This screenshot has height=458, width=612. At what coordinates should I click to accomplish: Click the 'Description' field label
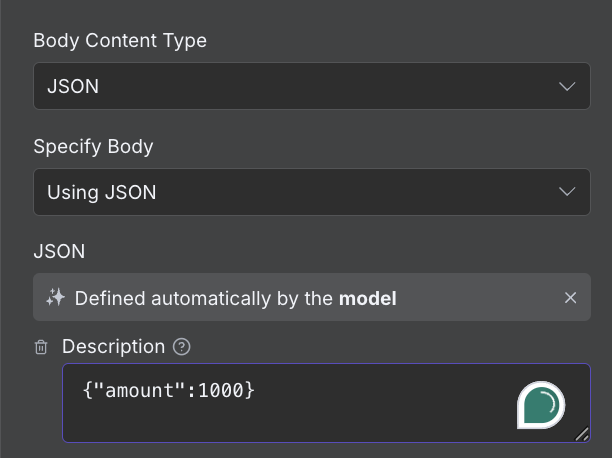(113, 346)
